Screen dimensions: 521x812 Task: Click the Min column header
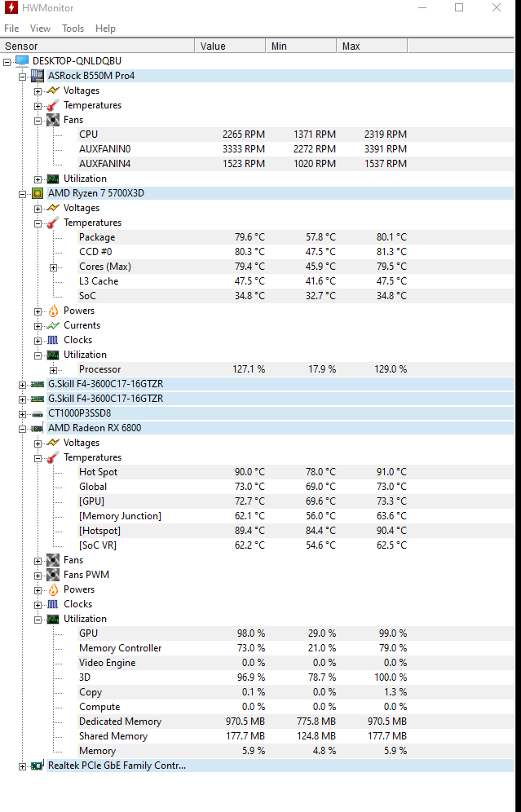tap(301, 46)
